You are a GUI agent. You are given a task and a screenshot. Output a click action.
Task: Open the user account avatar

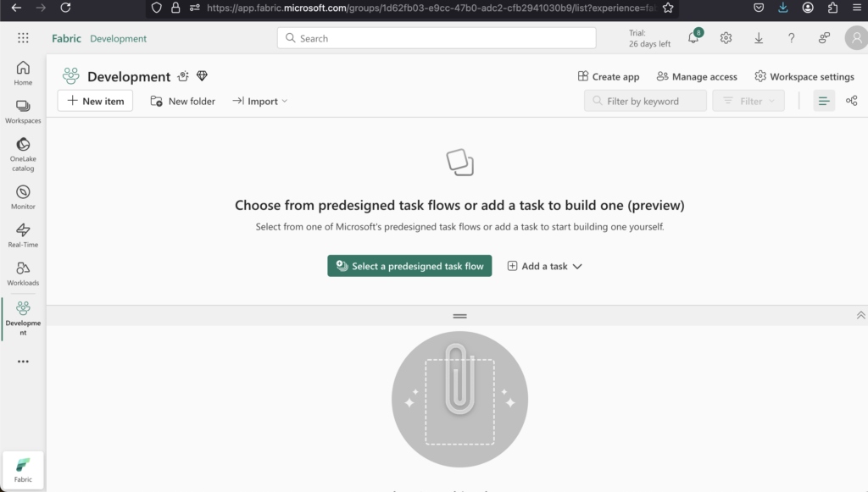point(856,37)
